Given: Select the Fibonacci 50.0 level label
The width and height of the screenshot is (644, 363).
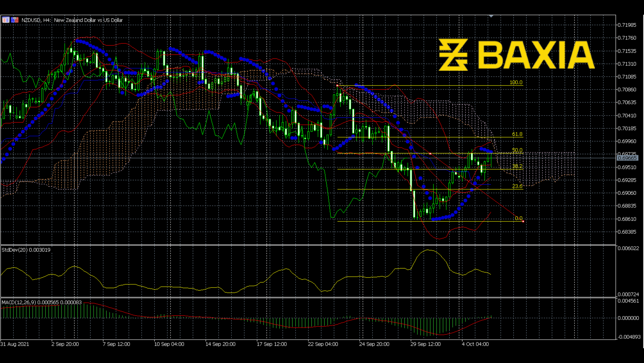Looking at the screenshot, I should tap(517, 150).
